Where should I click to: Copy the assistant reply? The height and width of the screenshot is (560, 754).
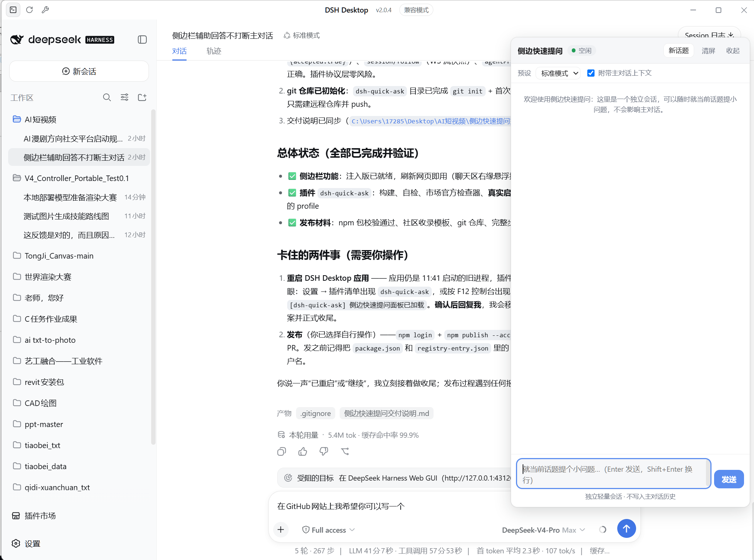282,451
